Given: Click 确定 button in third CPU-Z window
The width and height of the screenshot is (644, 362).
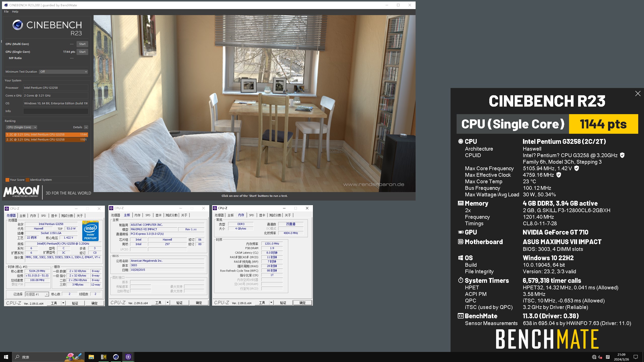Looking at the screenshot, I should pos(302,303).
